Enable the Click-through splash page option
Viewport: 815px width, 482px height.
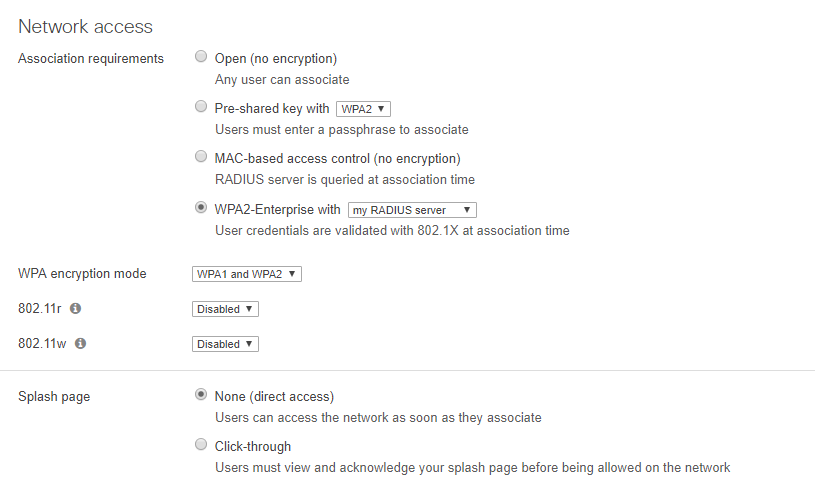pyautogui.click(x=202, y=445)
